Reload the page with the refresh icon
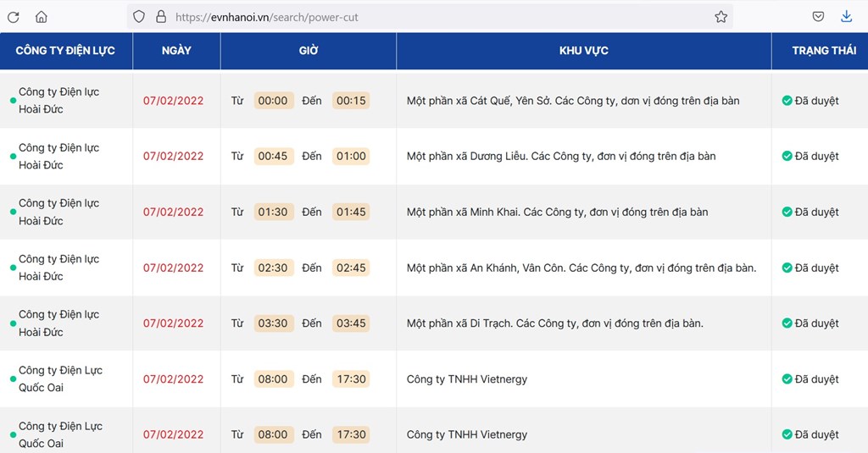This screenshot has height=453, width=868. pos(14,17)
